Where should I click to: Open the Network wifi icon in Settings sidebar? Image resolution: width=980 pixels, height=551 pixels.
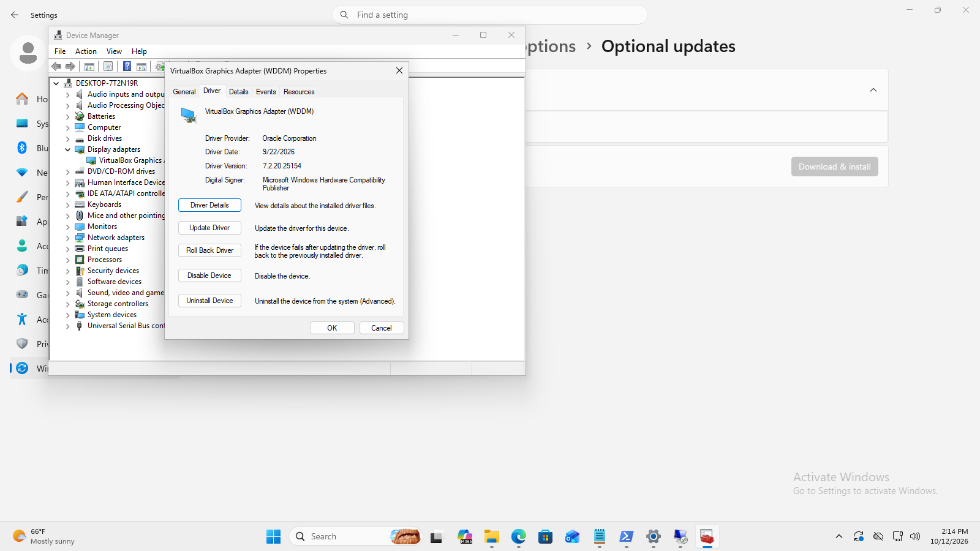22,172
